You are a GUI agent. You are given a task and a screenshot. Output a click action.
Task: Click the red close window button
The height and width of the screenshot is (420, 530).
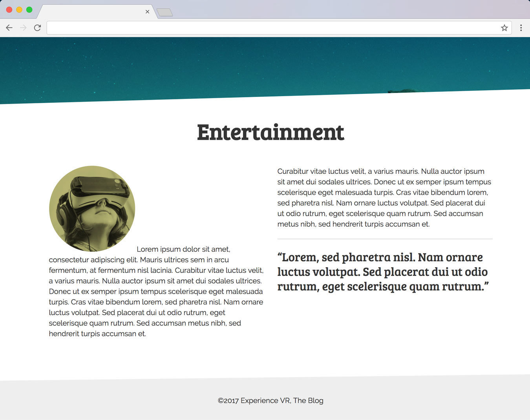[x=9, y=9]
